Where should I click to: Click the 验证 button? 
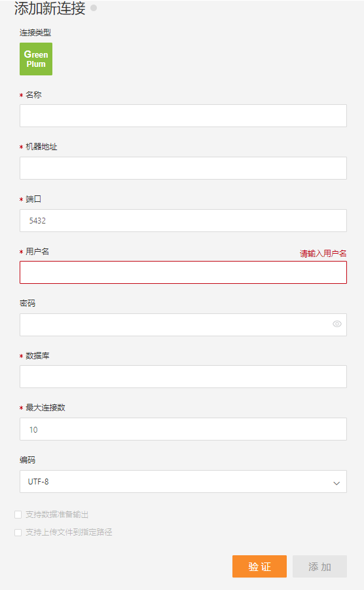pos(259,566)
